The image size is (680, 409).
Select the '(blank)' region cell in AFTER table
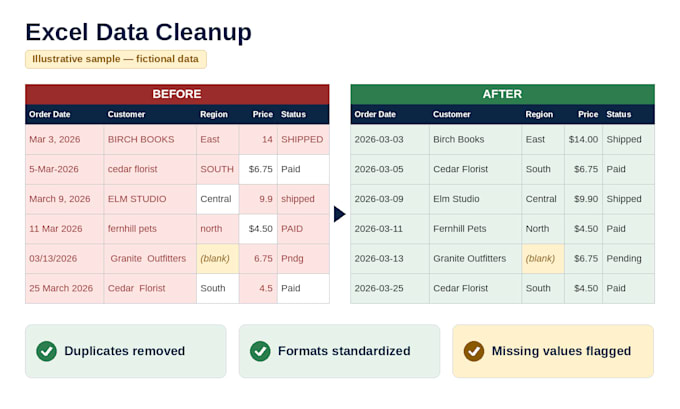pos(543,258)
